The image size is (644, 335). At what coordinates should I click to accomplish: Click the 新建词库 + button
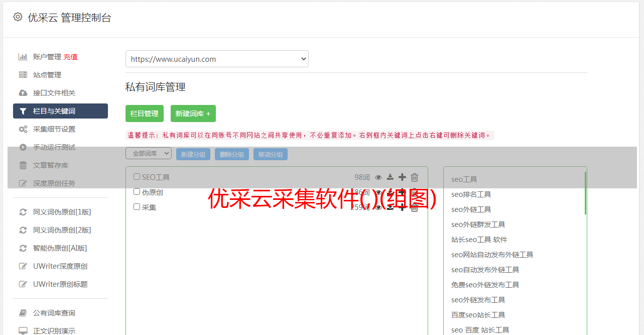point(193,114)
